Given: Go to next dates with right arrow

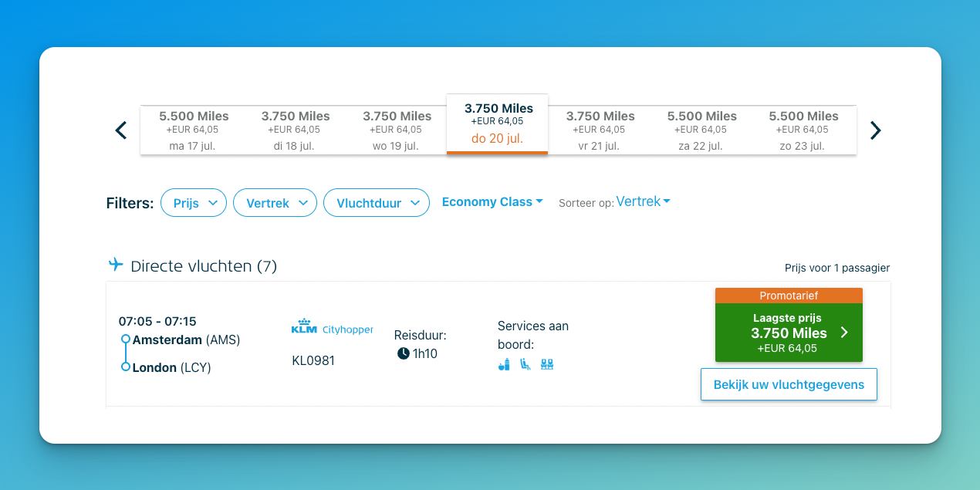Looking at the screenshot, I should 875,130.
